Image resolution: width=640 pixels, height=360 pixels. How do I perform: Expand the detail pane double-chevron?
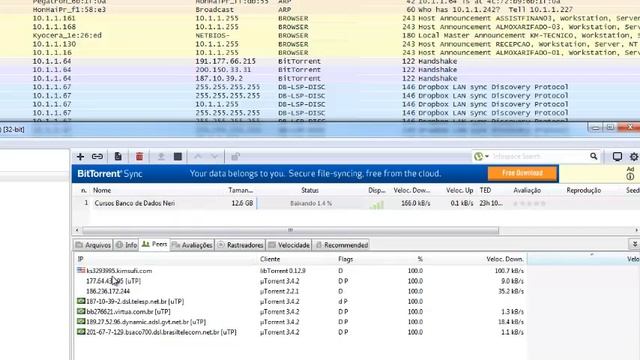635,244
